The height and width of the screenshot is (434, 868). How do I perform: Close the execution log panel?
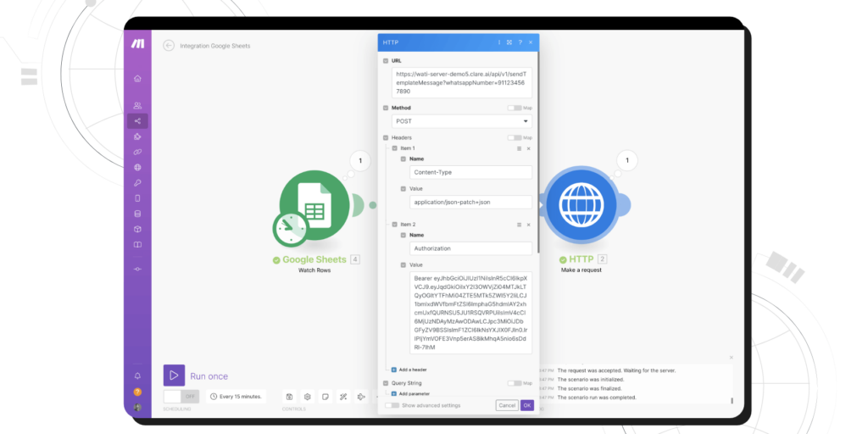click(x=732, y=358)
